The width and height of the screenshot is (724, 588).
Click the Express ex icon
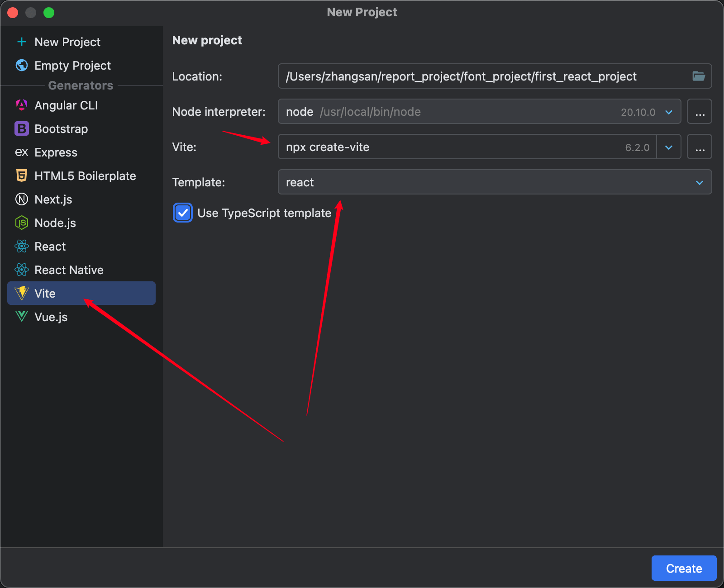[x=22, y=152]
